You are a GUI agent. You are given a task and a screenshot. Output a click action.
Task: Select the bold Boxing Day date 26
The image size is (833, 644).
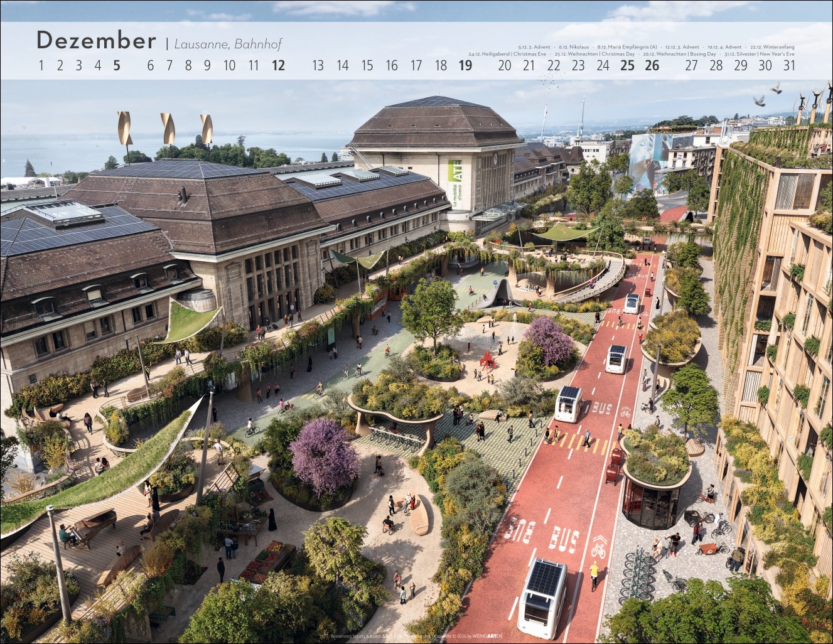(652, 65)
